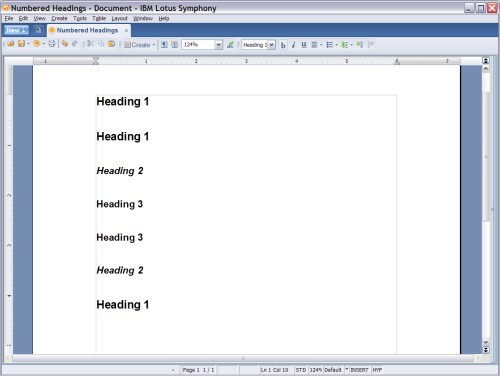Click the decrease indent icon
Viewport: 500px width, 376px height.
pos(360,44)
